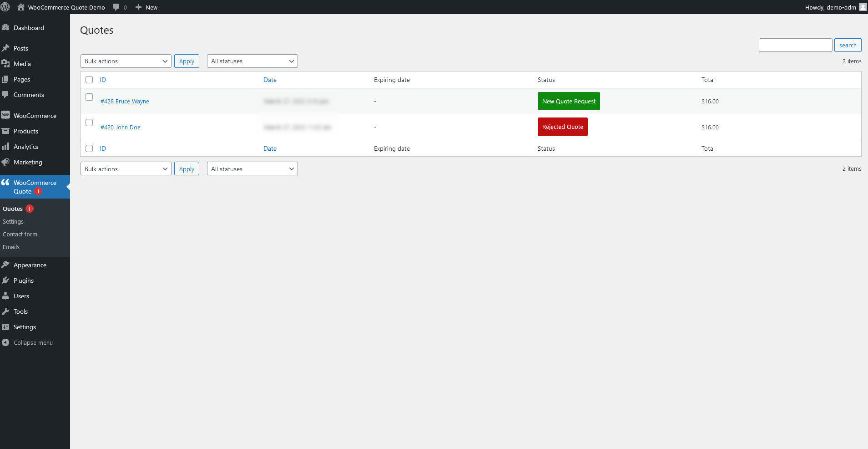Viewport: 868px width, 449px height.
Task: Open the top All statuses filter dropdown
Action: pos(252,61)
